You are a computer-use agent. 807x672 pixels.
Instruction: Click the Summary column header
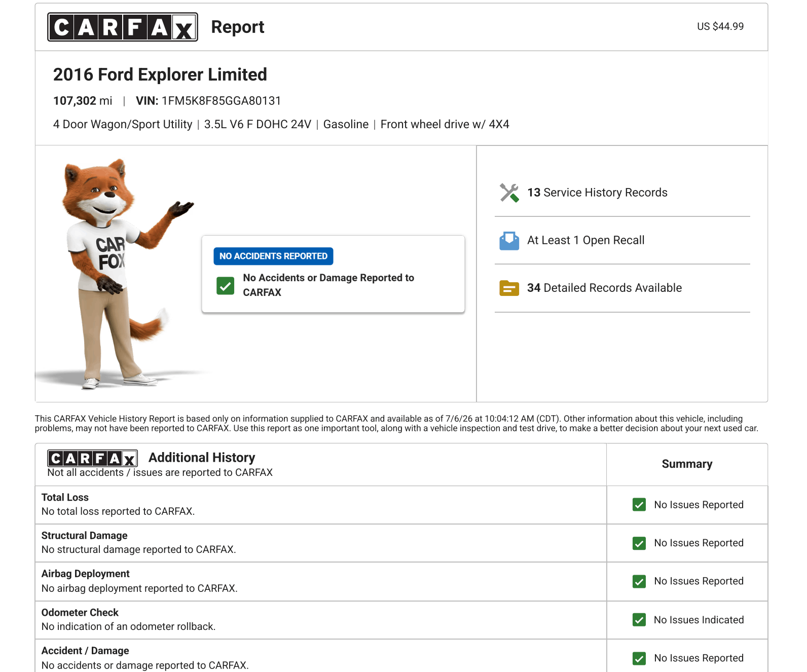pos(687,464)
